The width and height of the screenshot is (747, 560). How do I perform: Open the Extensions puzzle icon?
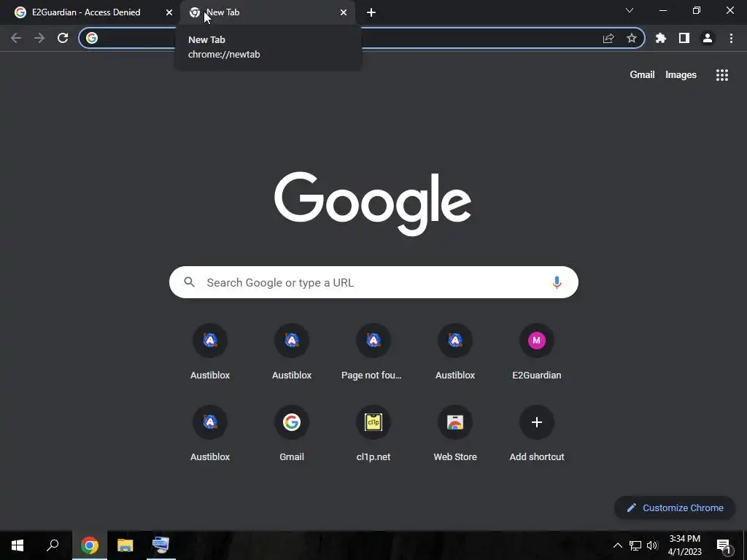pyautogui.click(x=661, y=38)
